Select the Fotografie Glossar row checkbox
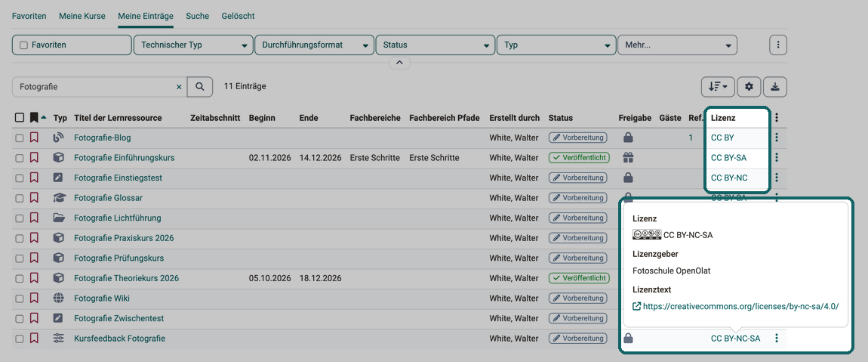Screen dimensions: 868x362 click(x=20, y=198)
